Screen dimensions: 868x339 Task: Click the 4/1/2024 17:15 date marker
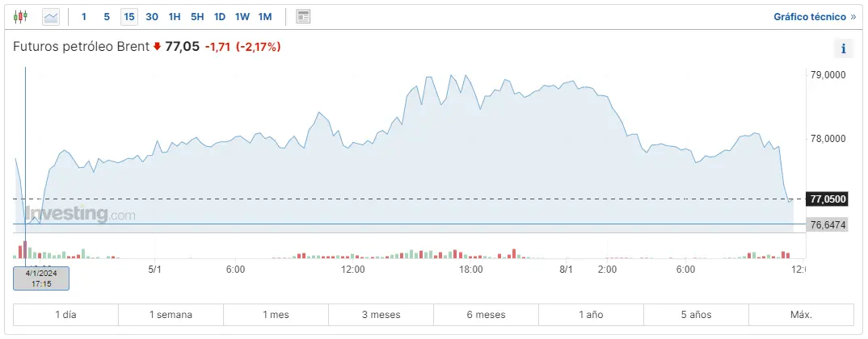pyautogui.click(x=41, y=278)
